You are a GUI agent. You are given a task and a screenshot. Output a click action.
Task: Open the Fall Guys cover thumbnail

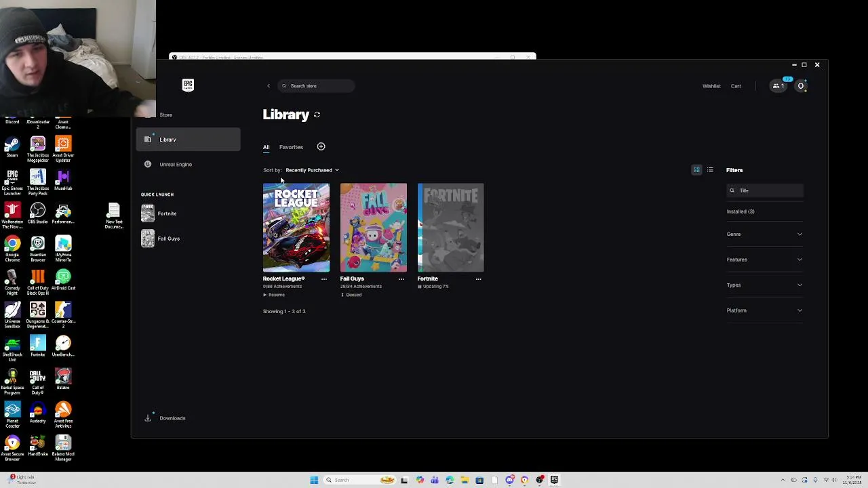(x=374, y=227)
